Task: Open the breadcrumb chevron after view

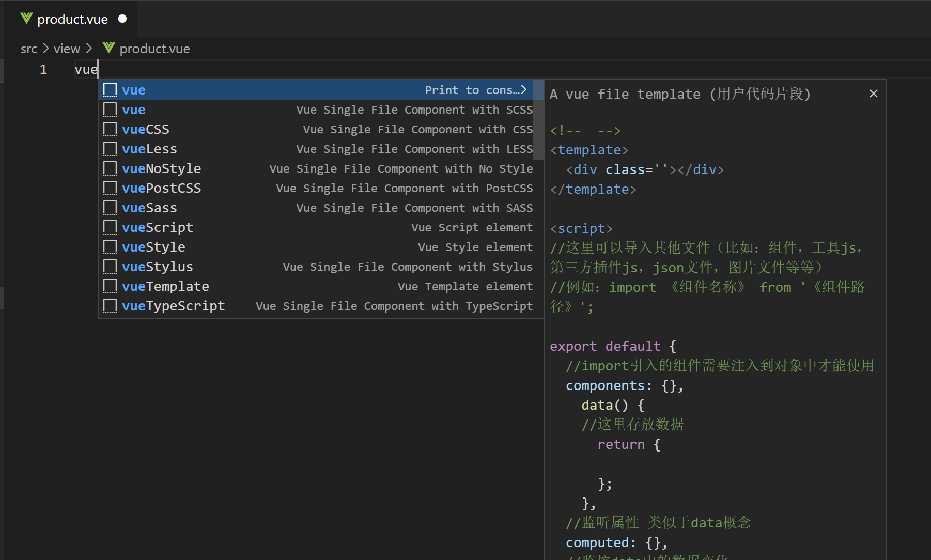Action: [x=88, y=48]
